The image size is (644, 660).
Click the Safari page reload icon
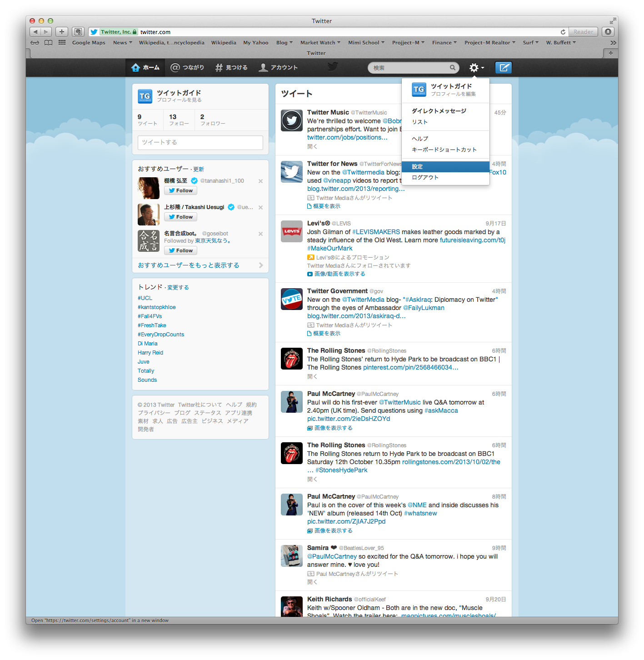coord(563,32)
